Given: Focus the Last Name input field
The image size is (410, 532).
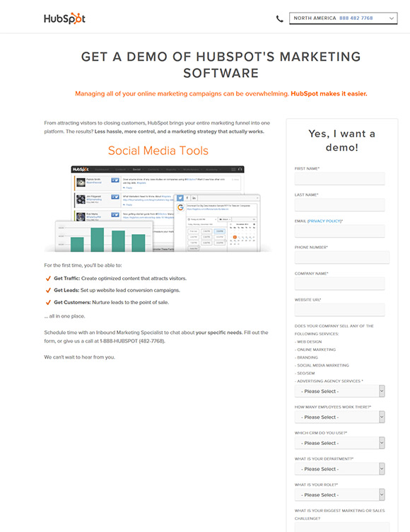Looking at the screenshot, I should pos(339,205).
